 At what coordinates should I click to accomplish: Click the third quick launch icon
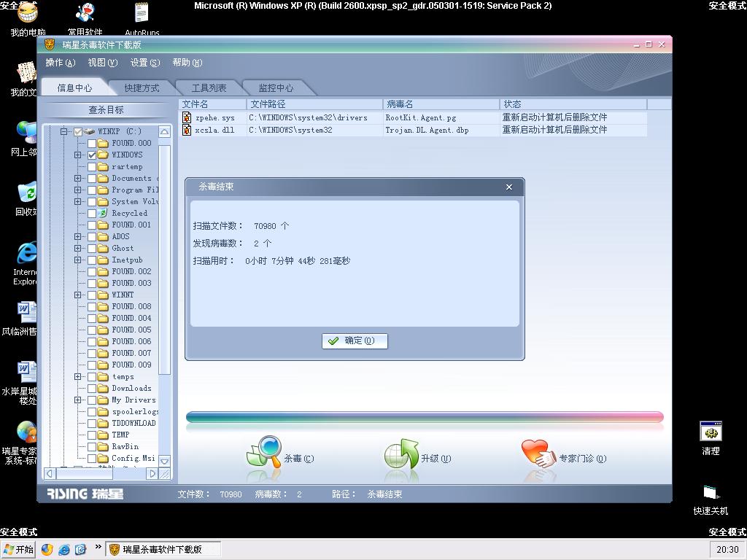(x=80, y=550)
